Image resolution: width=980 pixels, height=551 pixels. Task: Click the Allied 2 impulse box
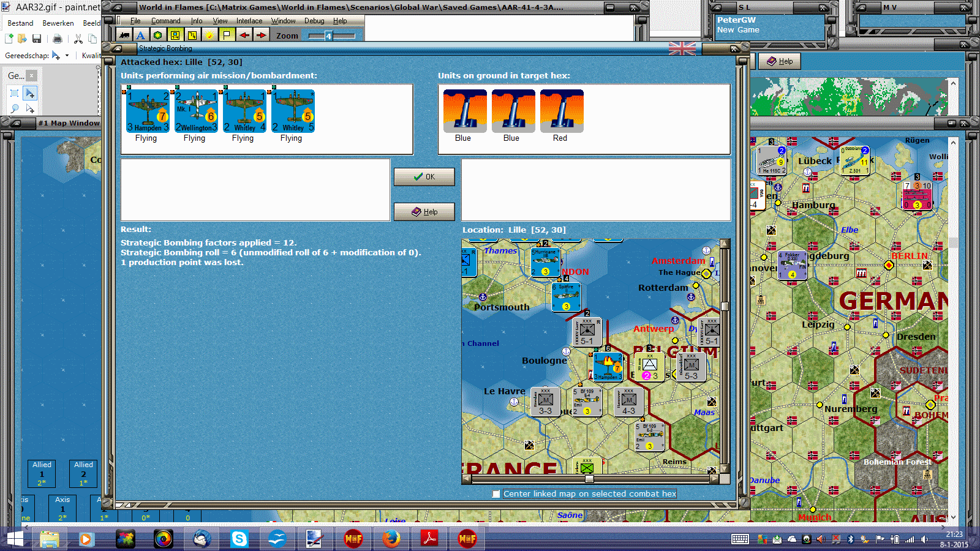click(83, 474)
